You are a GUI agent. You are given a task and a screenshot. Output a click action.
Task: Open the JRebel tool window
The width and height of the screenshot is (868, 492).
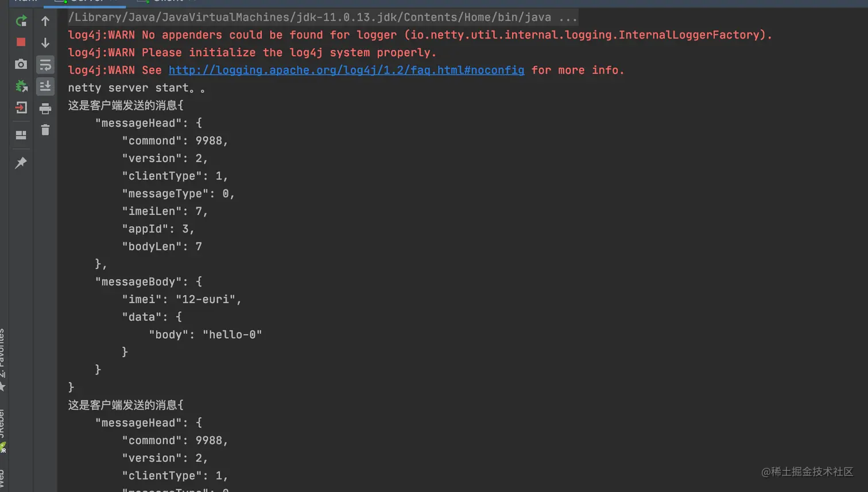(x=2, y=431)
